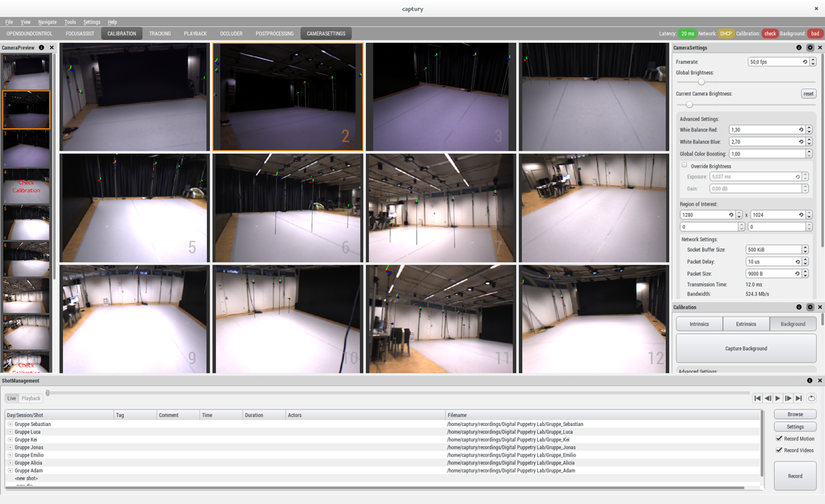825x504 pixels.
Task: Adjust Framerate spinner arrows
Action: [x=813, y=62]
